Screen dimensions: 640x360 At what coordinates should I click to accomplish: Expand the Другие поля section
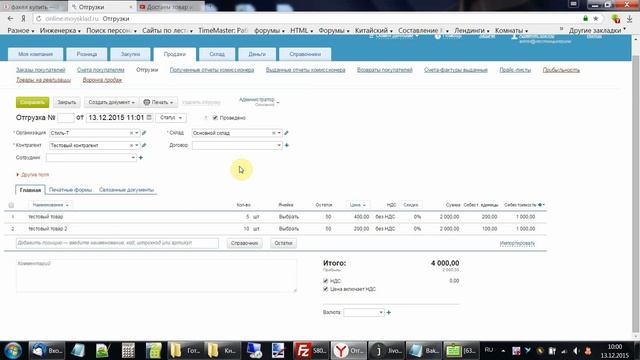pyautogui.click(x=33, y=175)
